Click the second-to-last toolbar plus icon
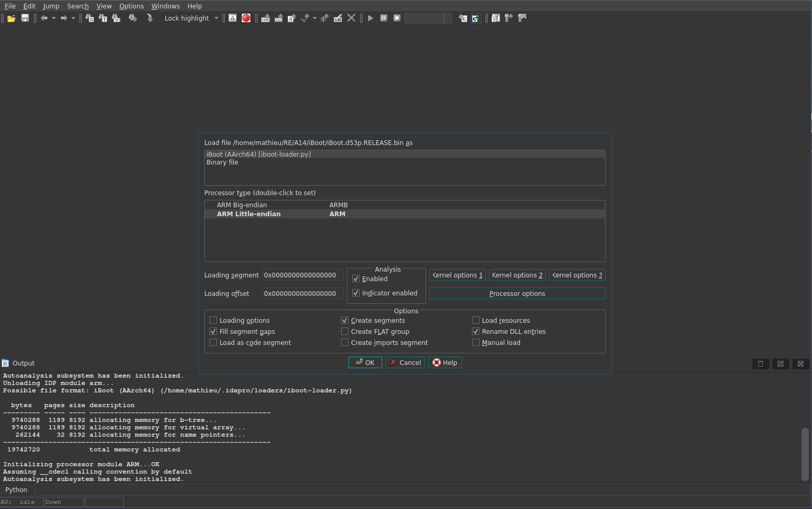 [509, 18]
